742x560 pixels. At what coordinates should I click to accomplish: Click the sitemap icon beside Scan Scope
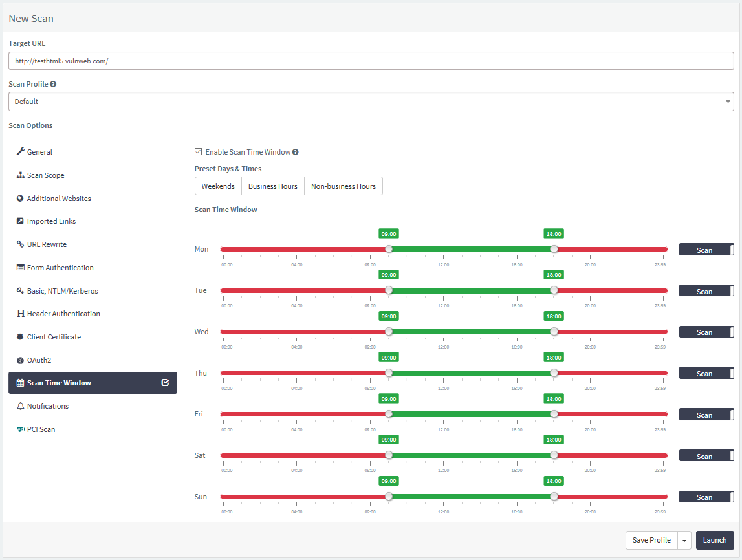[x=20, y=175]
